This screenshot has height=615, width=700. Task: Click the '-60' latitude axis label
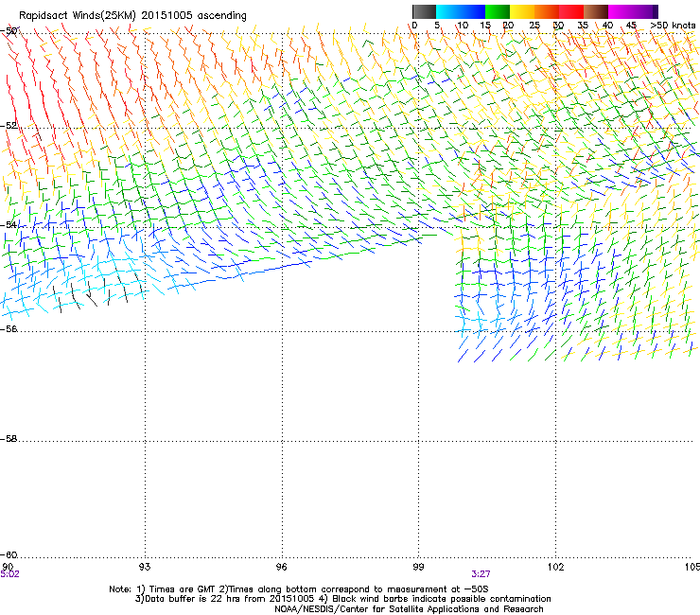[9, 554]
